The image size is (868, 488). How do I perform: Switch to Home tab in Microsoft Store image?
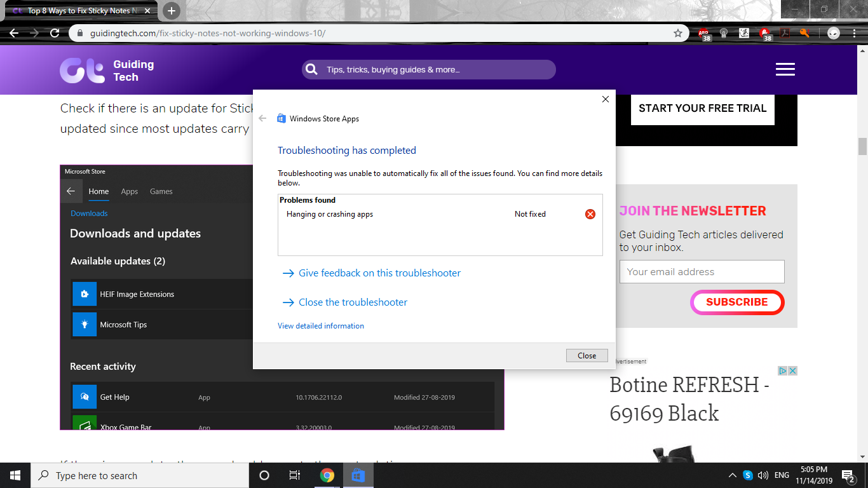tap(98, 191)
